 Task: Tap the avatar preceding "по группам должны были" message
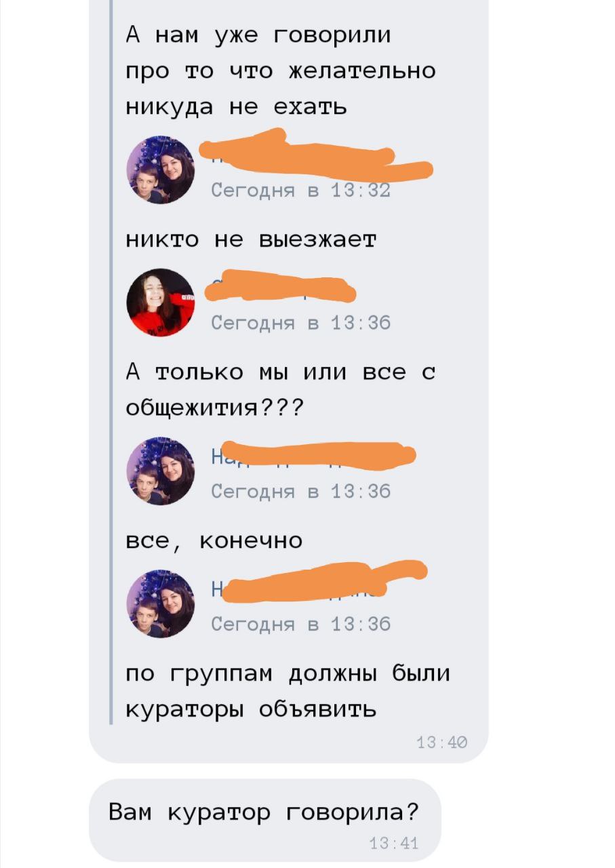[161, 604]
